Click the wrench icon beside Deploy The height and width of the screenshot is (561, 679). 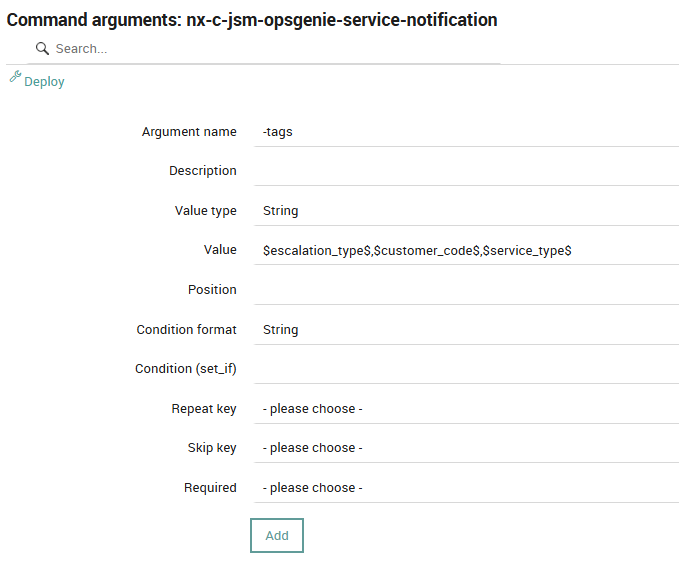[14, 76]
